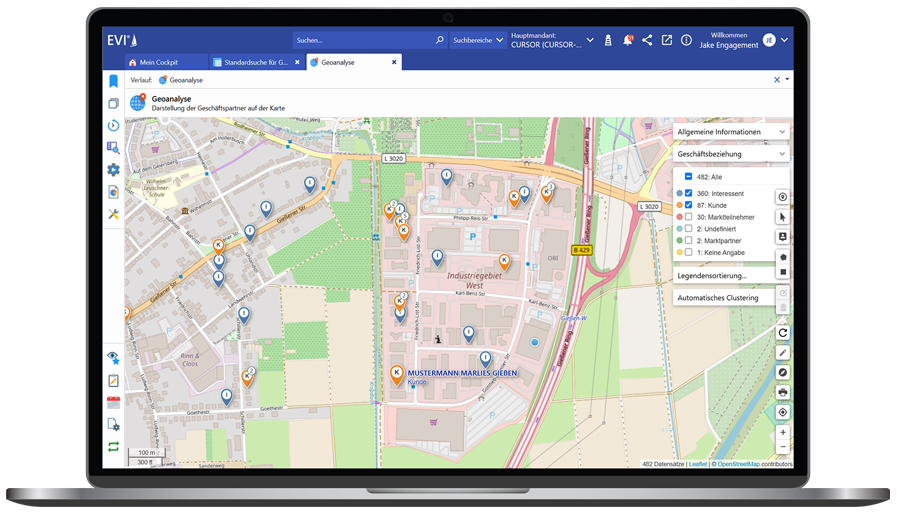Select the draw polygon tool

coord(782,256)
